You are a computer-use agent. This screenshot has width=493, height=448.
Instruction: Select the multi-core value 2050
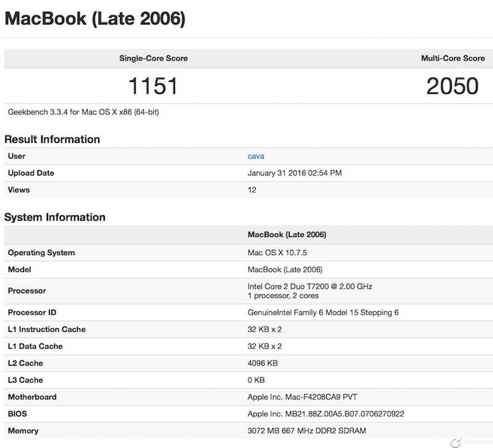click(452, 86)
